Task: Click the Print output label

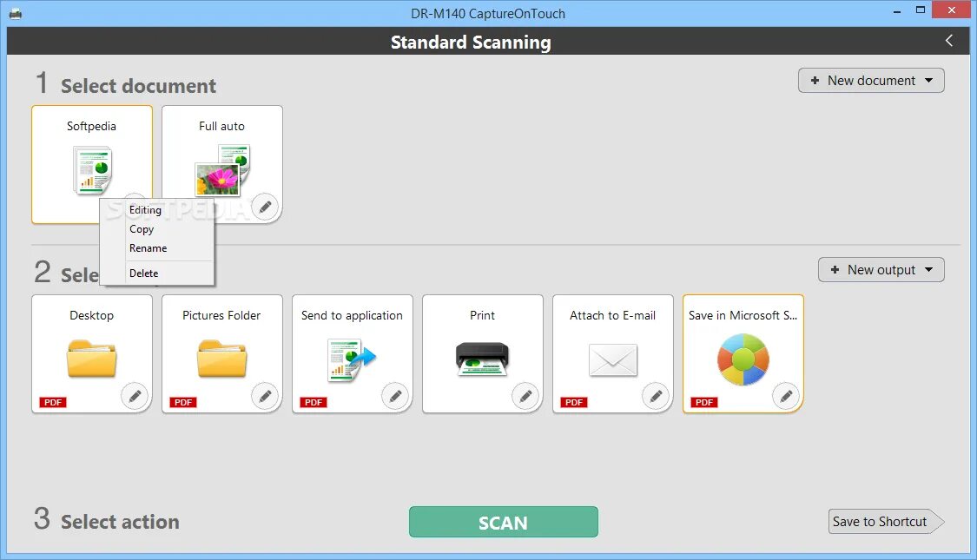Action: (482, 315)
